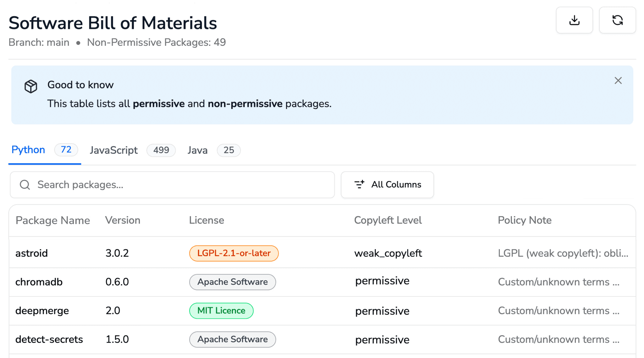This screenshot has height=358, width=644.
Task: Click the refresh icon to reload packages
Action: (x=617, y=20)
